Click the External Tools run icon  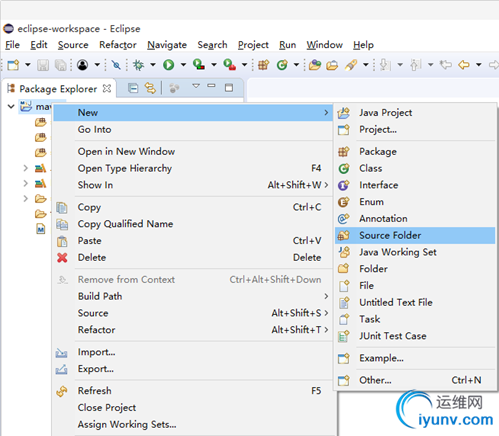(229, 65)
